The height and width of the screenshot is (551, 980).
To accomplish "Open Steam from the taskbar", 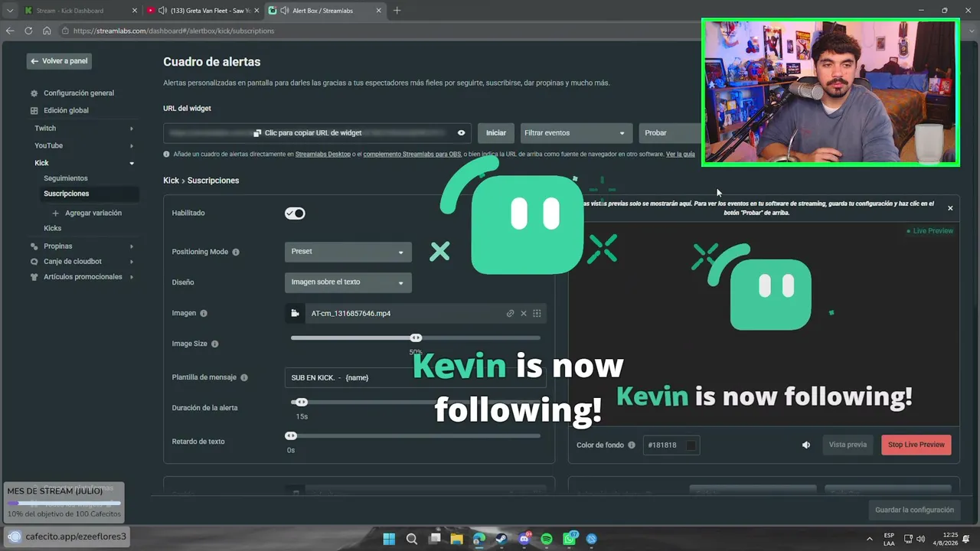I will 501,539.
